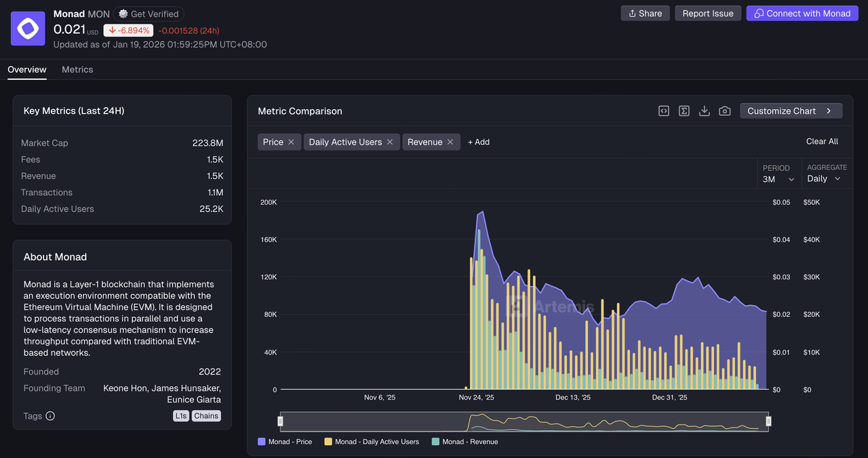Click the Tags info icon

50,416
